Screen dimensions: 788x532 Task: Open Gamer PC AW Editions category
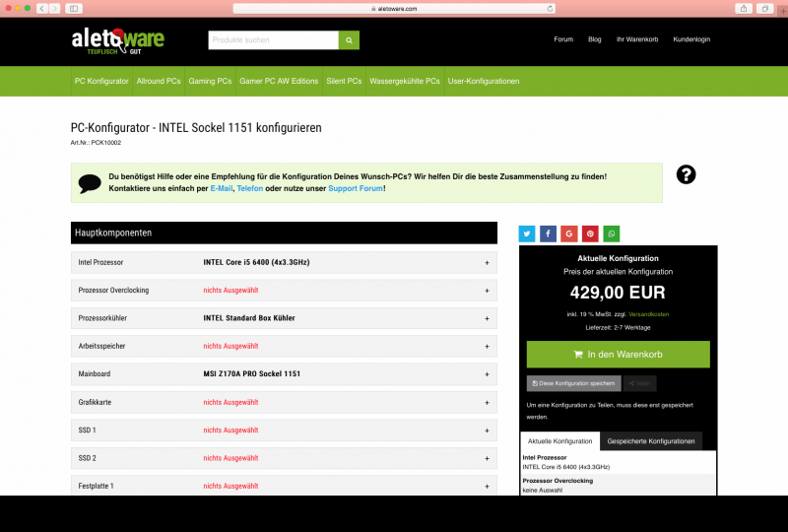[x=279, y=81]
